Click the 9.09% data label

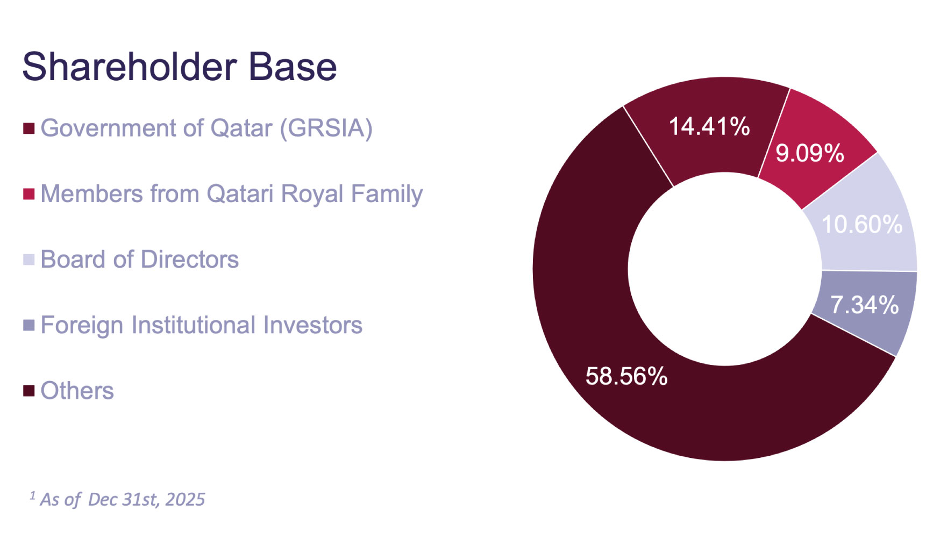pos(809,154)
